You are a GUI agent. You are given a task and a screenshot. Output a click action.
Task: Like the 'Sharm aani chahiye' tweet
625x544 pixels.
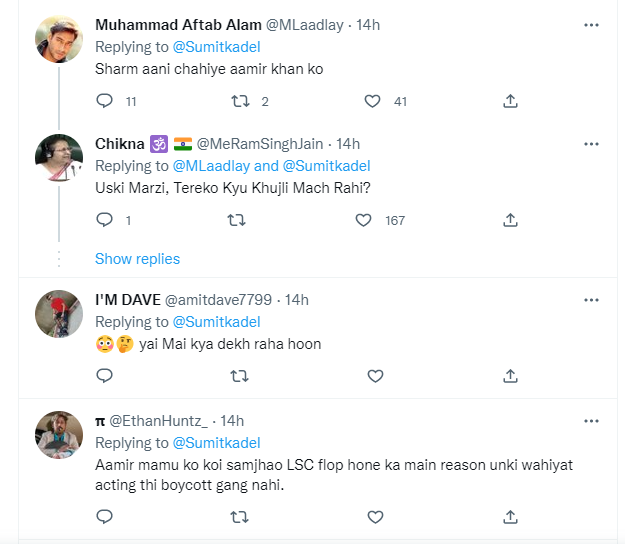tap(373, 101)
